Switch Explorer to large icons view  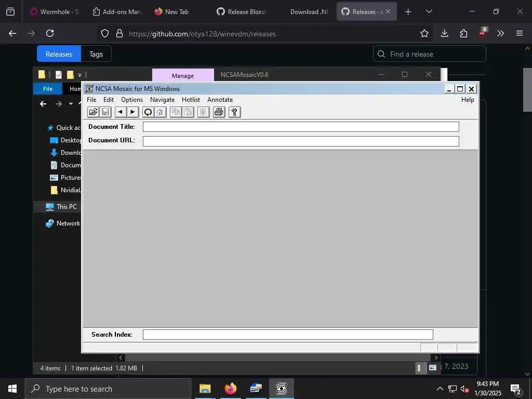click(433, 368)
